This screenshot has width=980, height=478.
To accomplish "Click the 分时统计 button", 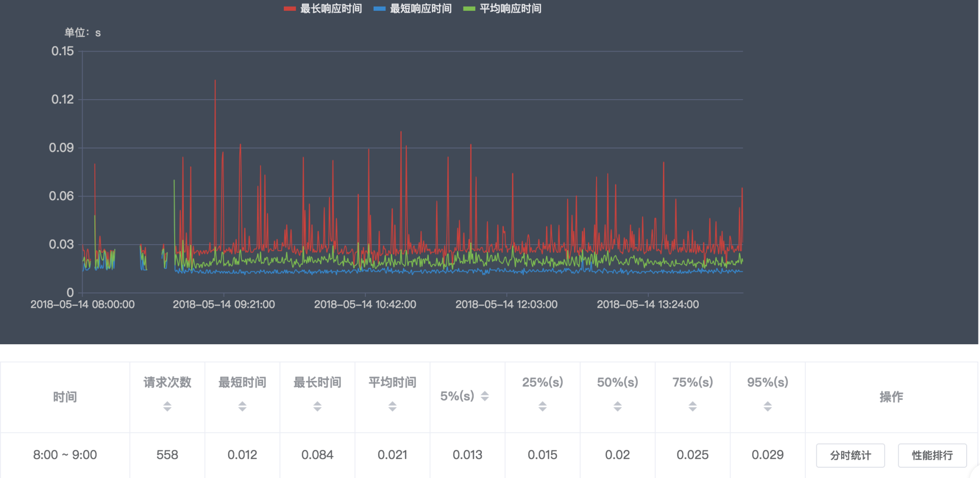I will tap(850, 455).
